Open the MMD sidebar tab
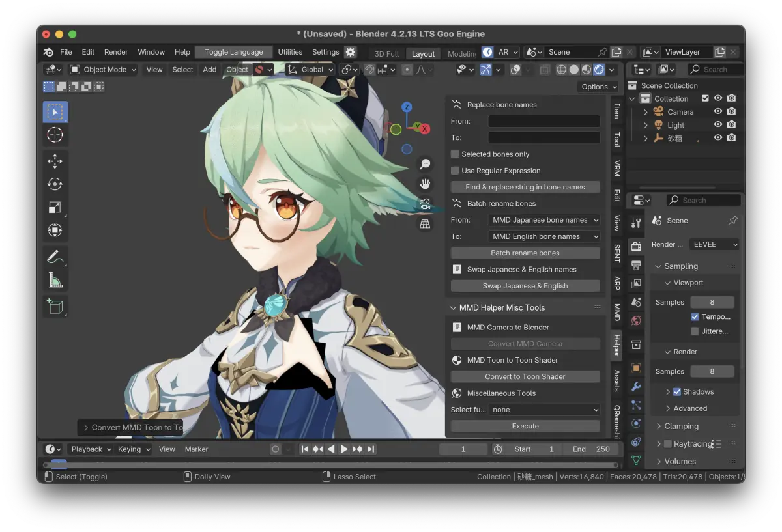 coord(616,312)
